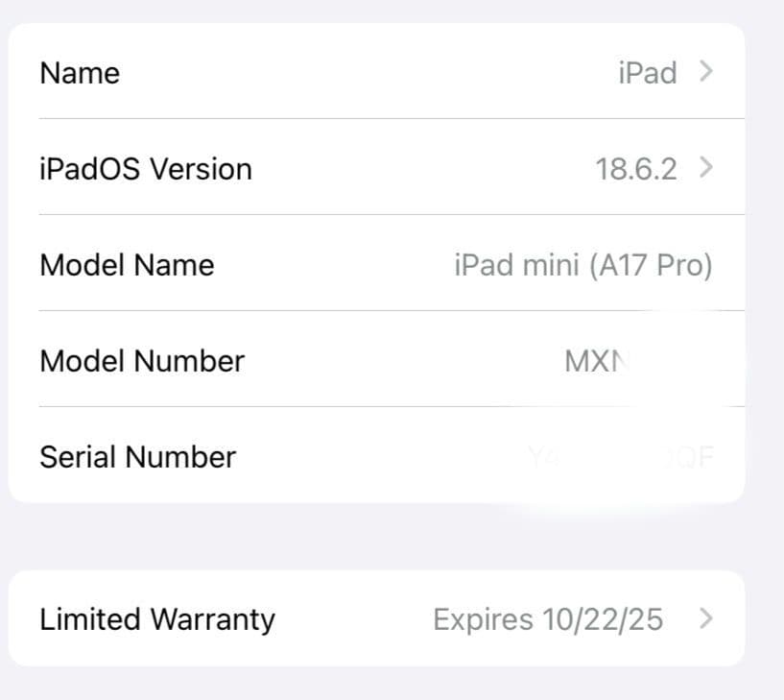Viewport: 784px width, 700px height.
Task: Click the Model Name label
Action: click(126, 264)
